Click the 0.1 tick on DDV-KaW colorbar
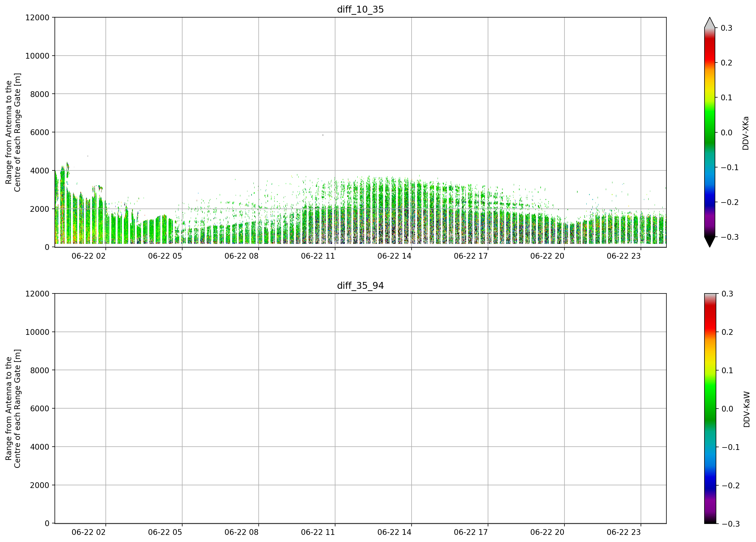Screen dimensions: 756x542 coord(727,371)
